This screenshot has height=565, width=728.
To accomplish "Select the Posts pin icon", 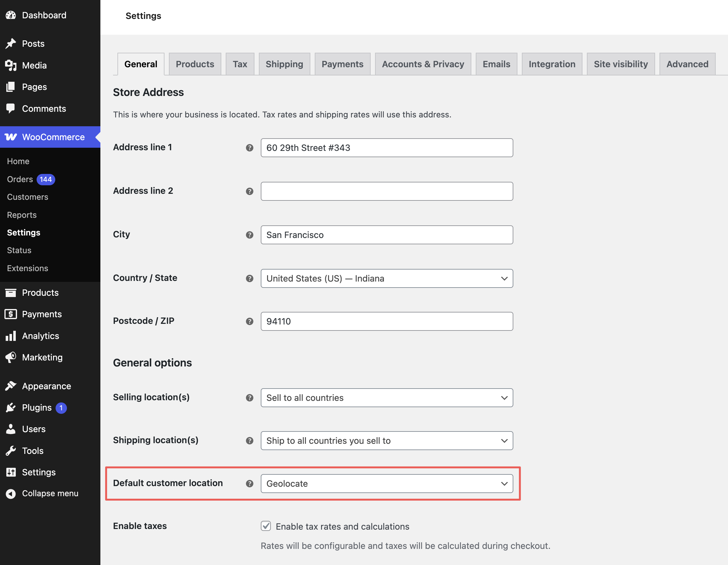I will pyautogui.click(x=11, y=43).
